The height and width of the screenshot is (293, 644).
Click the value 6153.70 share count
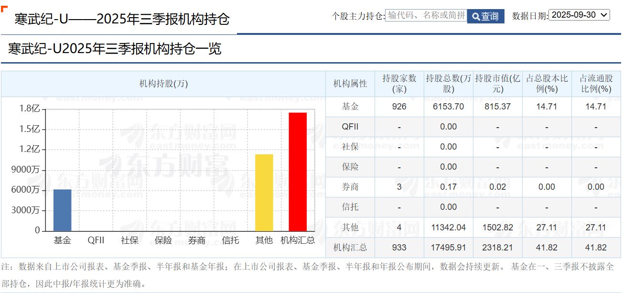pyautogui.click(x=449, y=107)
